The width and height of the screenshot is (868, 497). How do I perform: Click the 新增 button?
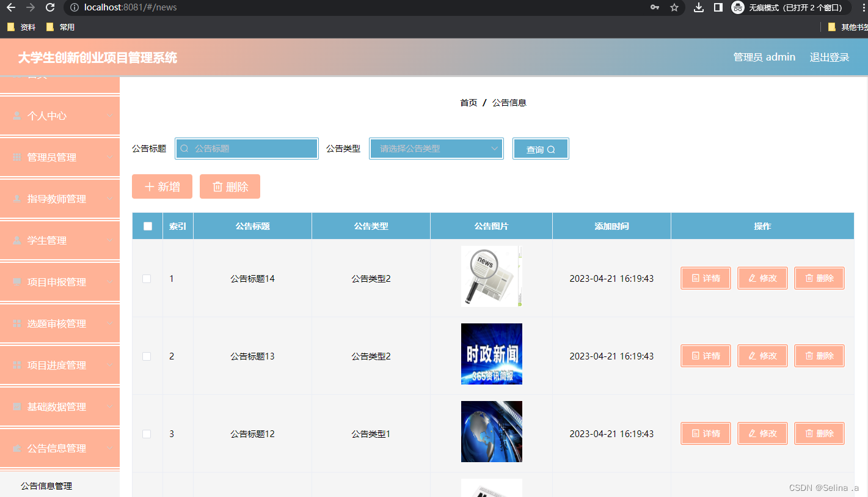162,186
